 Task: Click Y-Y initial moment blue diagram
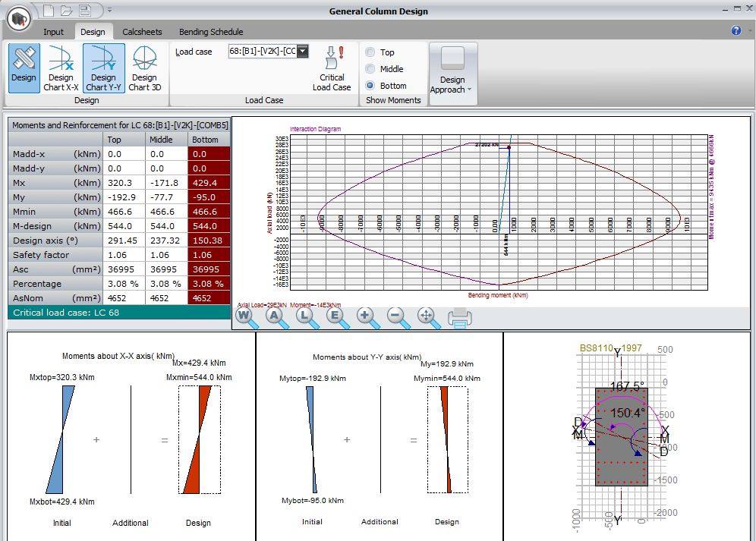(x=311, y=439)
